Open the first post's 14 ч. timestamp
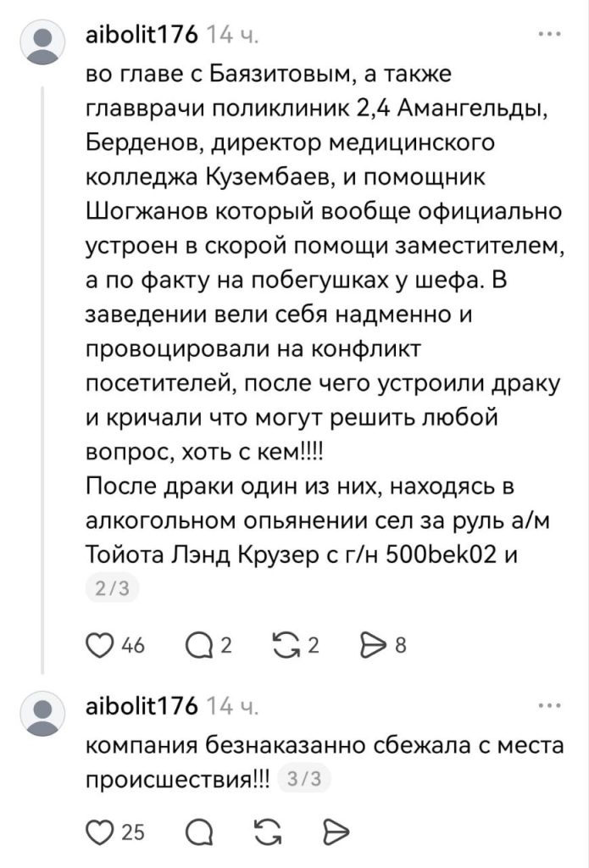The height and width of the screenshot is (868, 589). tap(231, 36)
